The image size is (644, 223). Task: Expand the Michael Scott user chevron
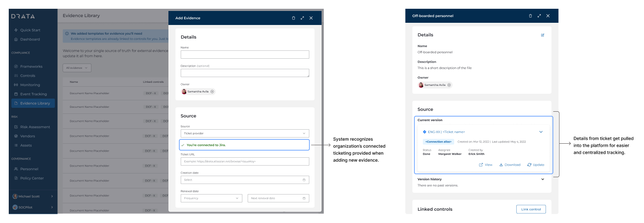pyautogui.click(x=52, y=196)
